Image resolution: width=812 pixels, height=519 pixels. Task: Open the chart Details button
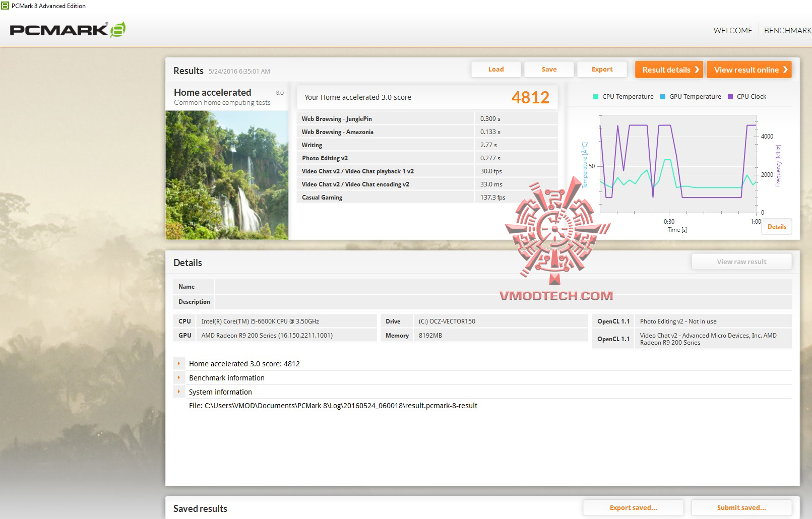coord(777,227)
